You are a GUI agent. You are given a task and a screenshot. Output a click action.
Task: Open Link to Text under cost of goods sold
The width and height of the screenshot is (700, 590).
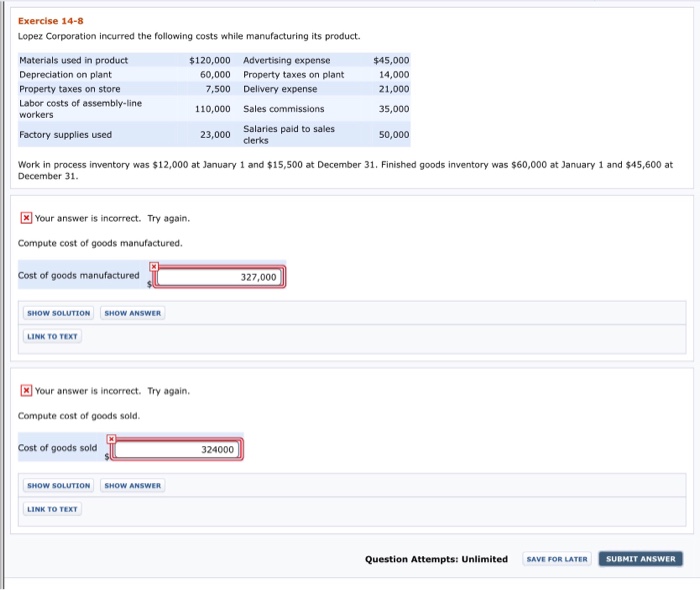click(53, 509)
